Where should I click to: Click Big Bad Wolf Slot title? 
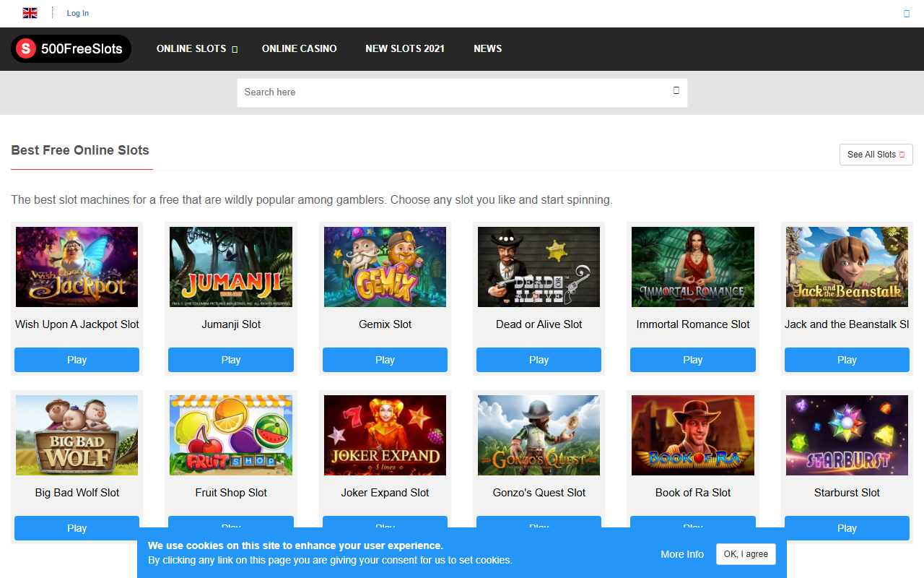tap(77, 493)
